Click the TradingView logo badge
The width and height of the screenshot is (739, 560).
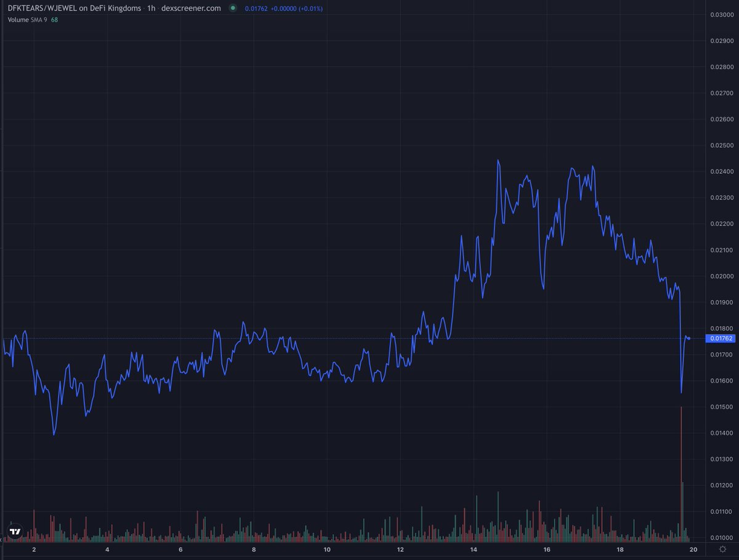pyautogui.click(x=15, y=530)
